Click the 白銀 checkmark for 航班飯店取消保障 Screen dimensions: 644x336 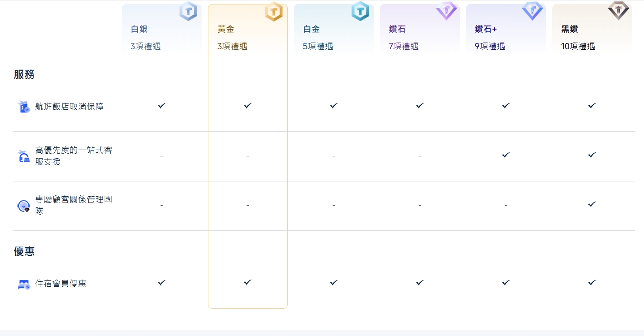pyautogui.click(x=161, y=106)
